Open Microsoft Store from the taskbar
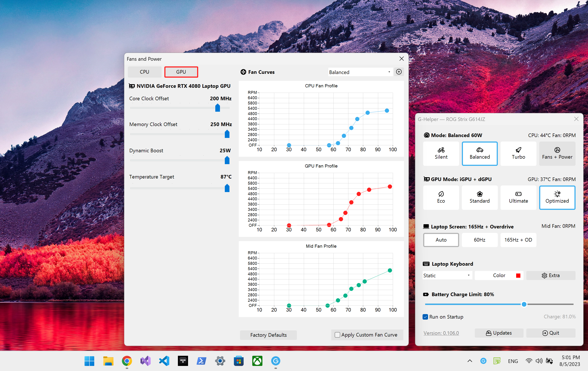This screenshot has height=371, width=588. [x=239, y=361]
